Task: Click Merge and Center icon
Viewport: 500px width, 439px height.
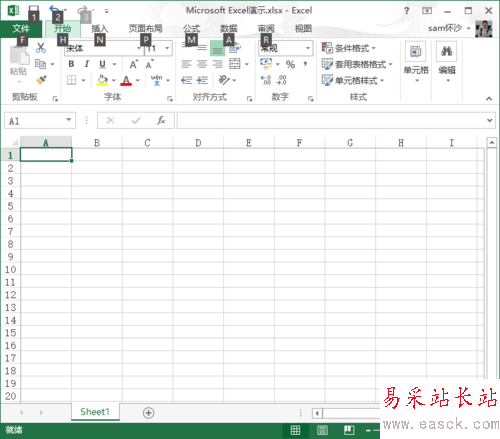Action: (x=235, y=64)
